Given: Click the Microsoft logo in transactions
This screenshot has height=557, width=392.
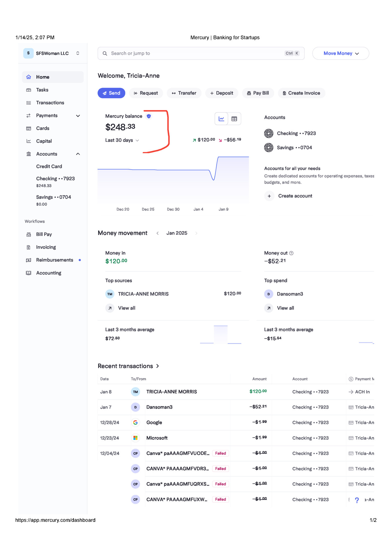Looking at the screenshot, I should [x=135, y=438].
